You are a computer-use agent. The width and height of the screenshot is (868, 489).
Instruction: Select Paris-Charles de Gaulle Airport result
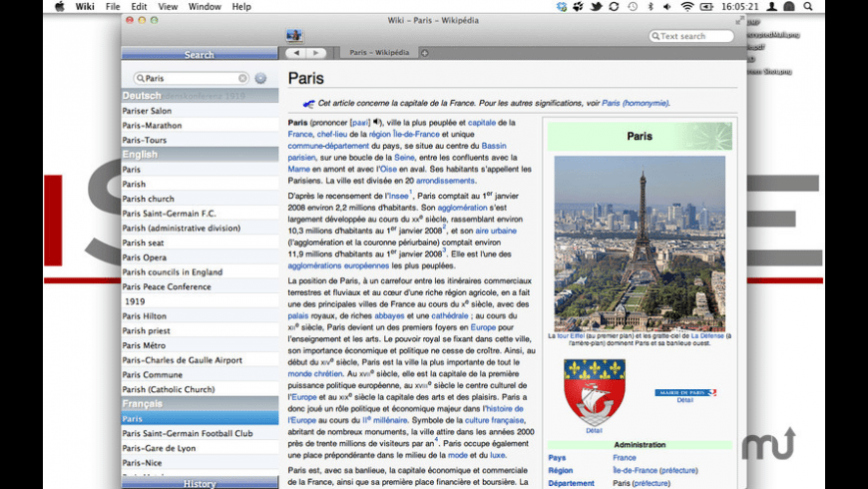pyautogui.click(x=200, y=360)
